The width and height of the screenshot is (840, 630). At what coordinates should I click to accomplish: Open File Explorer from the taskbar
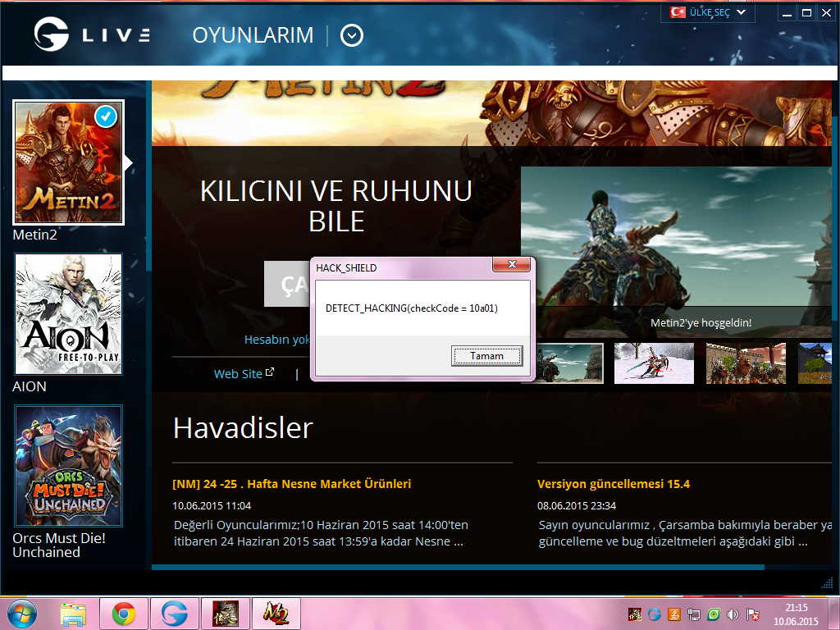click(x=73, y=614)
